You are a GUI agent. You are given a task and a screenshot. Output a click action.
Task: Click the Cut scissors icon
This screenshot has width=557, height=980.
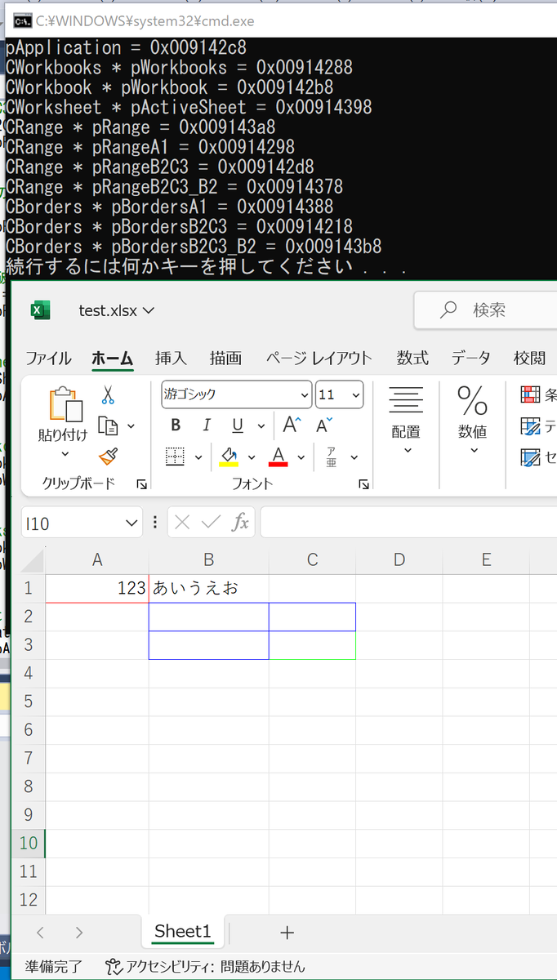tap(108, 395)
